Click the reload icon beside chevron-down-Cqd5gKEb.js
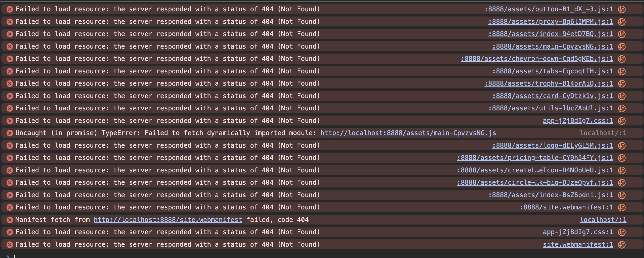Viewport: 644px width, 258px height. 622,59
